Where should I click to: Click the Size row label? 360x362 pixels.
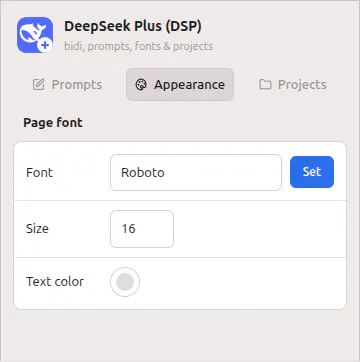point(37,229)
